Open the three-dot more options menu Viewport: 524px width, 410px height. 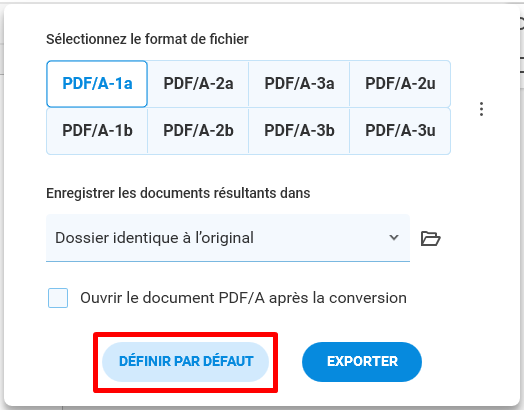[x=481, y=109]
